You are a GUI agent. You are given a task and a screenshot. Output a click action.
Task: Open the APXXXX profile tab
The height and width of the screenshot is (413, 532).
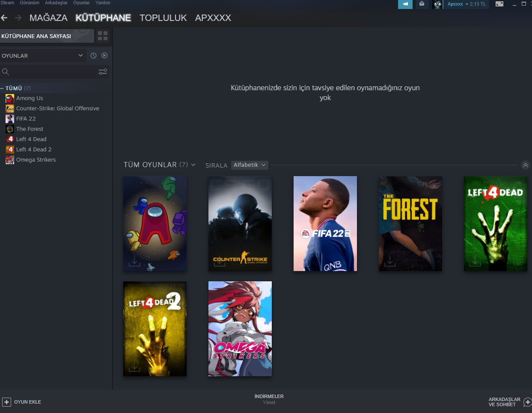(213, 18)
